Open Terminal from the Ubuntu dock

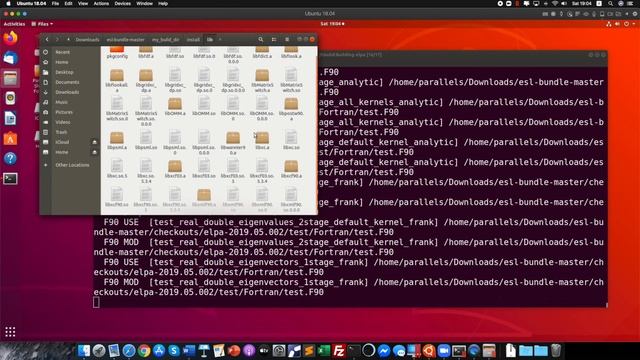pos(11,178)
